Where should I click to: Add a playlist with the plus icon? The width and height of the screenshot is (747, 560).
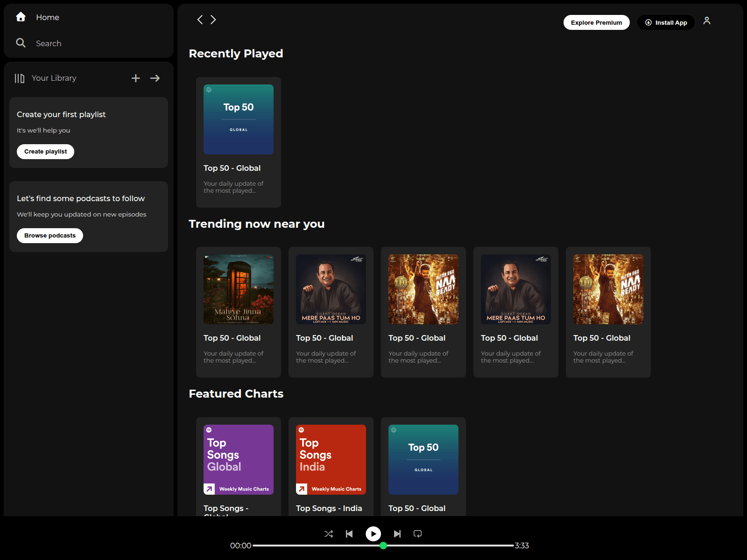[x=135, y=78]
